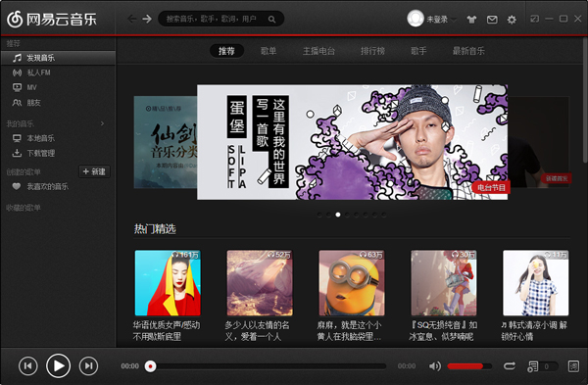
Task: Go back with the left arrow
Action: [131, 19]
